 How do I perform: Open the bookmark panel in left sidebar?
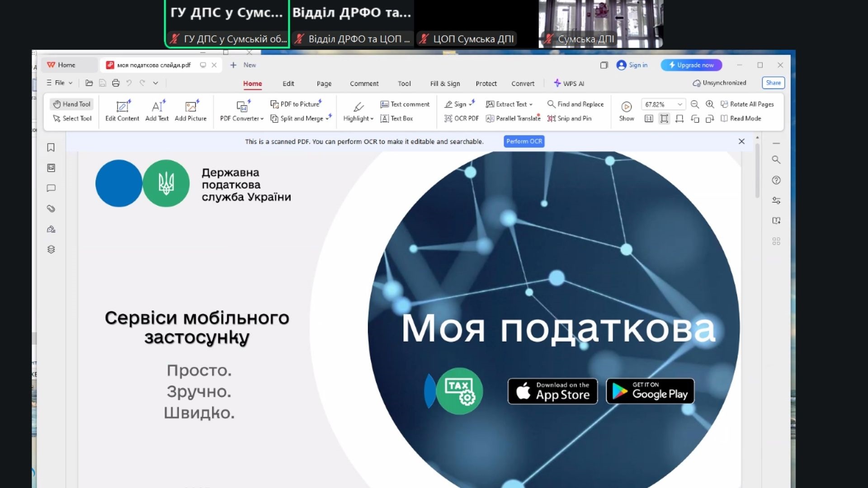51,148
